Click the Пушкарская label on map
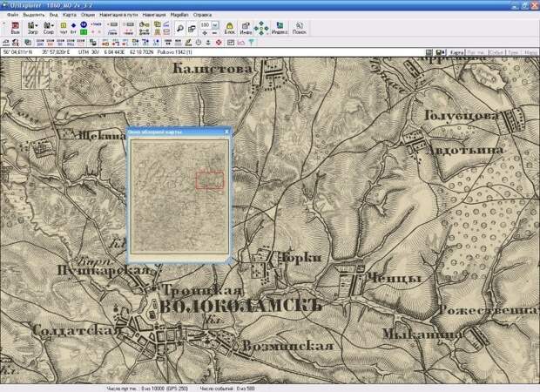Image resolution: width=540 pixels, height=392 pixels. click(x=103, y=270)
